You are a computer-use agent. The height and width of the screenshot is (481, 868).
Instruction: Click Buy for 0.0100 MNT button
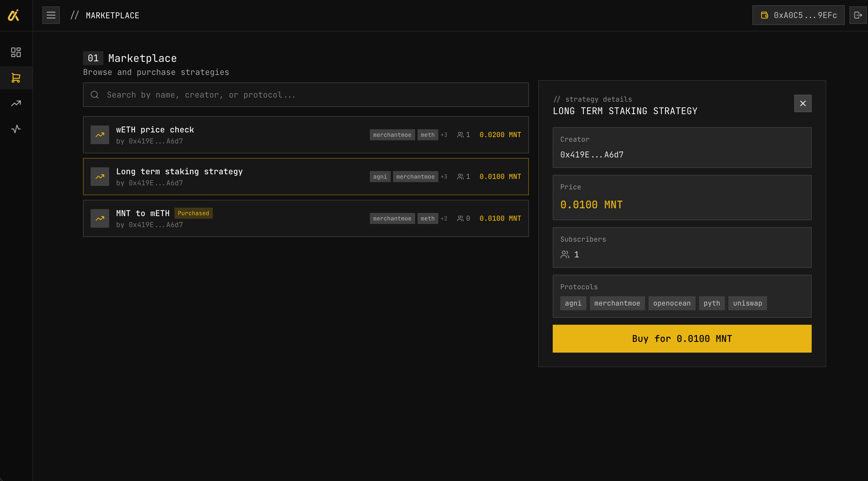coord(682,338)
